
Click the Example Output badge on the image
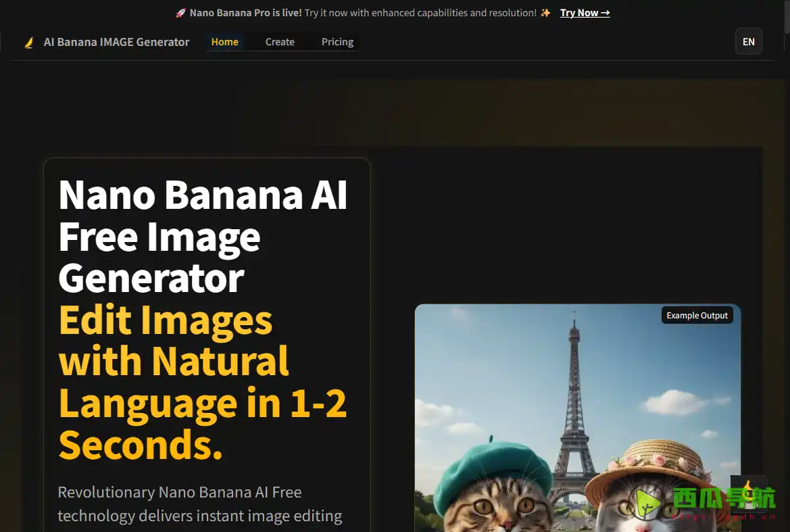click(697, 315)
